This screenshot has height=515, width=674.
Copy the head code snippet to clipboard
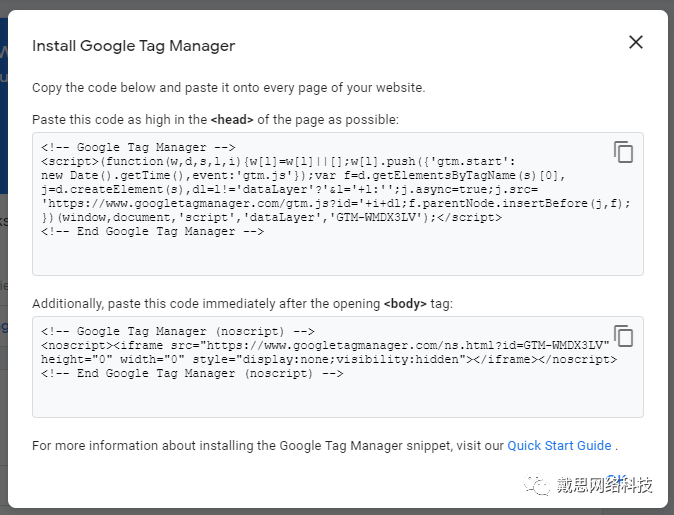(623, 152)
